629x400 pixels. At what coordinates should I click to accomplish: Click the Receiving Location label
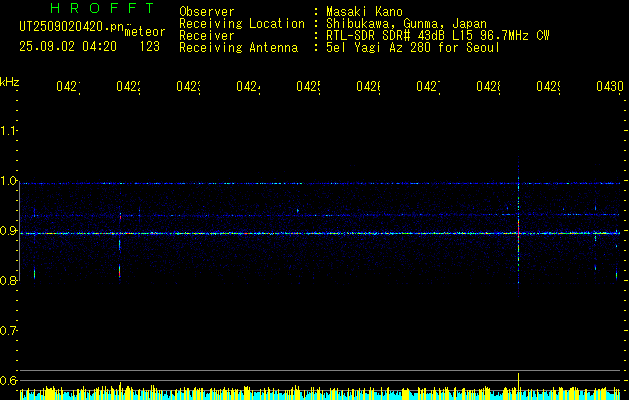242,24
